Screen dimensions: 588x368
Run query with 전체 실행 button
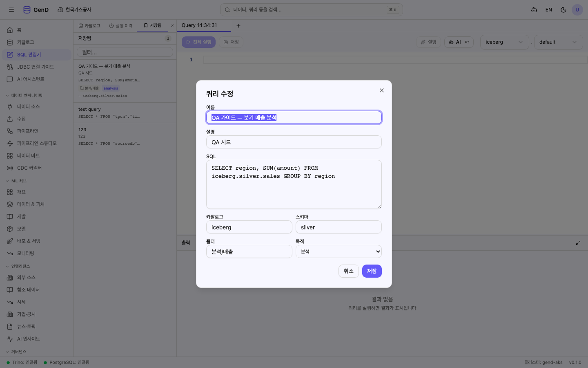[x=198, y=42]
